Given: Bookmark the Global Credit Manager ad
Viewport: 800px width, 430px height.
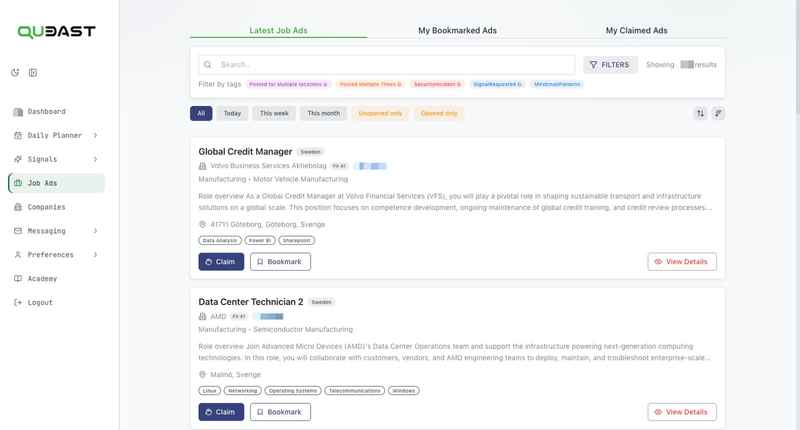Looking at the screenshot, I should [x=280, y=262].
